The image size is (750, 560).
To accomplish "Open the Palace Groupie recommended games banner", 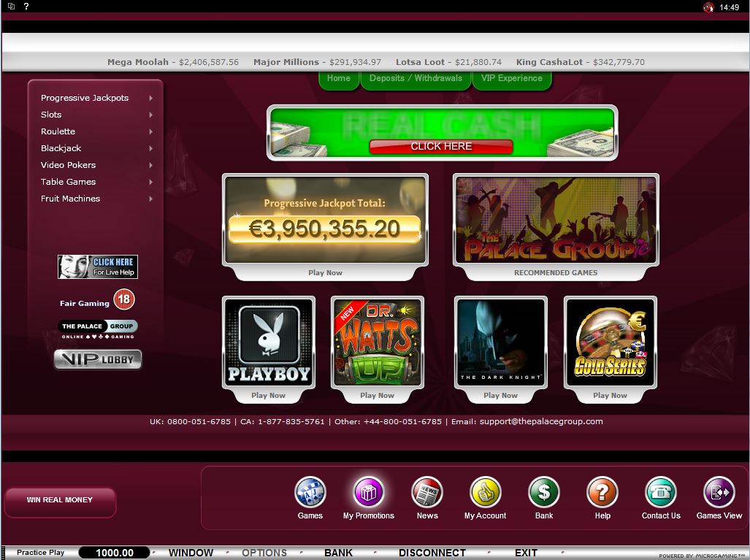I will click(556, 220).
